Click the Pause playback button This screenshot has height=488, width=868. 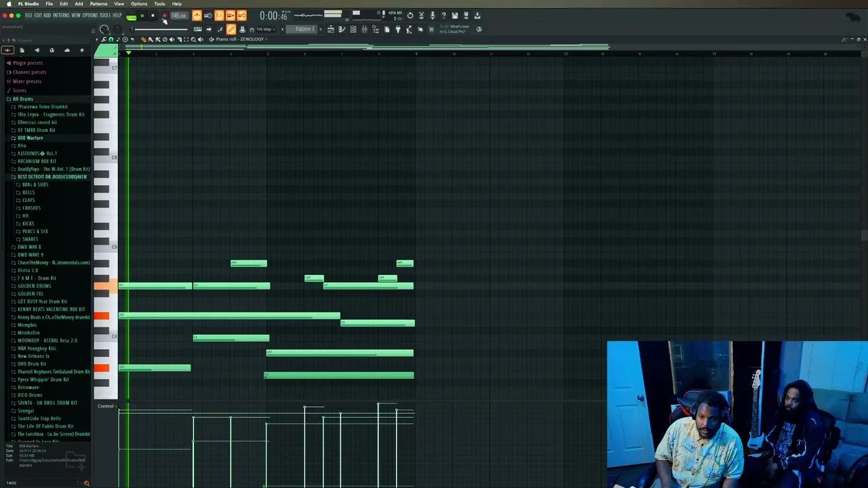click(x=142, y=16)
